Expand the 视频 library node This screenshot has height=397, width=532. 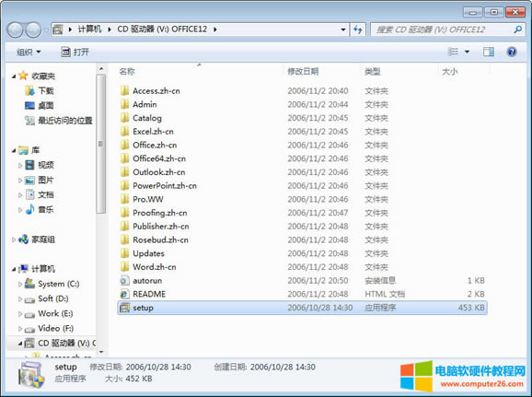pos(20,166)
